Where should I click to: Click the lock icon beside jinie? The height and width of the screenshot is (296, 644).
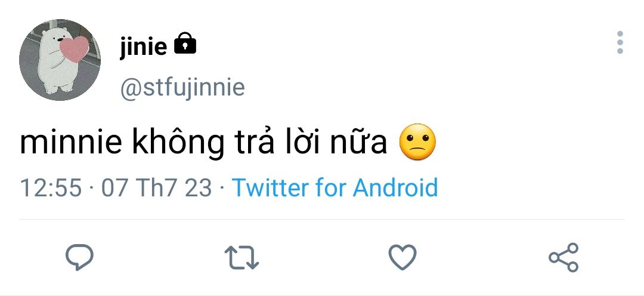(x=185, y=44)
